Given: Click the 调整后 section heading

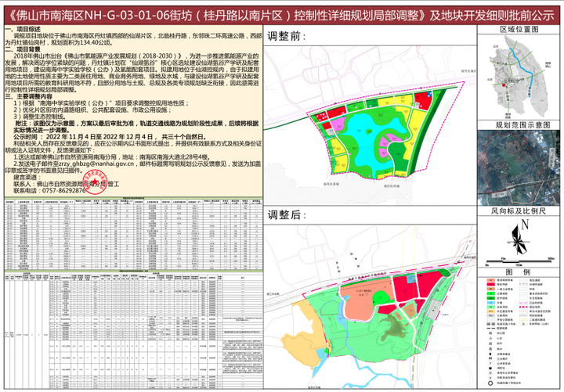Looking at the screenshot, I should 287,215.
